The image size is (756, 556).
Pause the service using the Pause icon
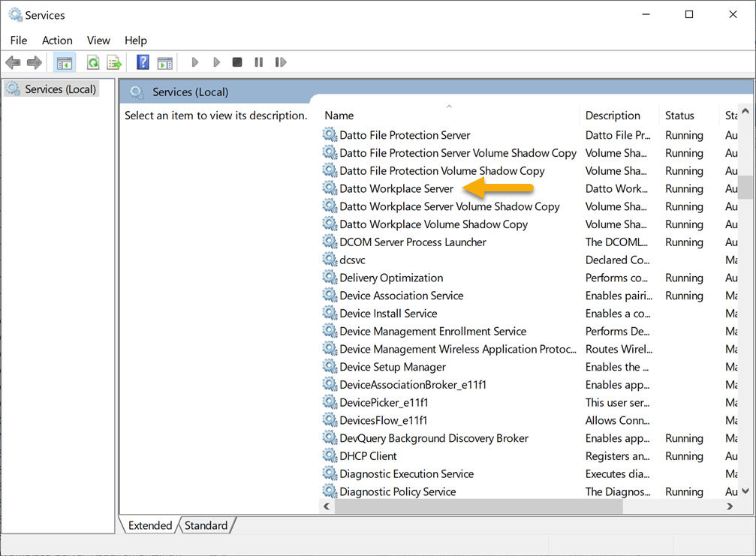(258, 62)
